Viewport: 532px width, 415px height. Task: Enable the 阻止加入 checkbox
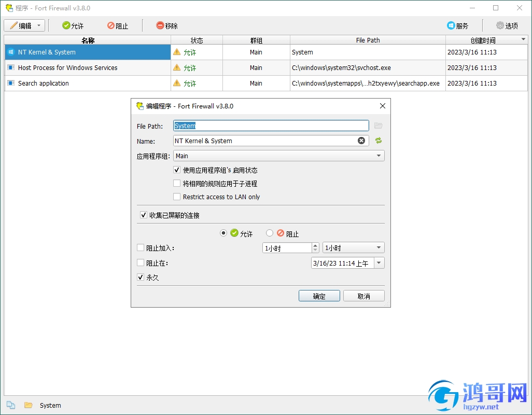pos(141,248)
